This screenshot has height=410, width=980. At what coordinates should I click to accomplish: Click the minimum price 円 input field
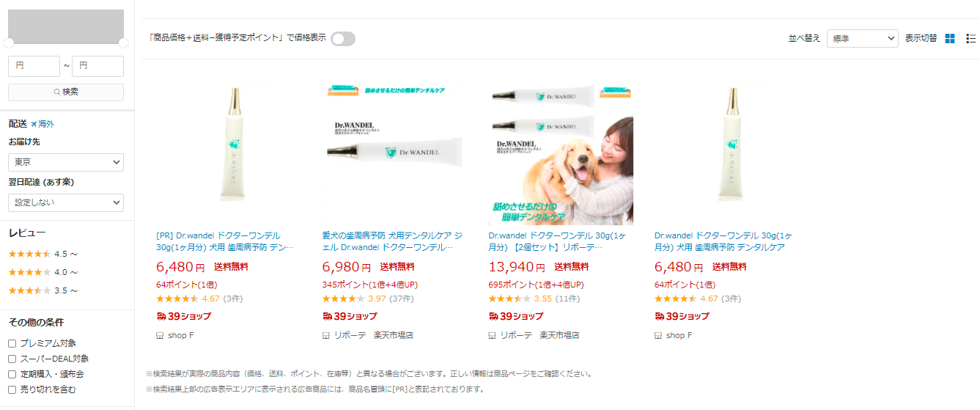[34, 66]
